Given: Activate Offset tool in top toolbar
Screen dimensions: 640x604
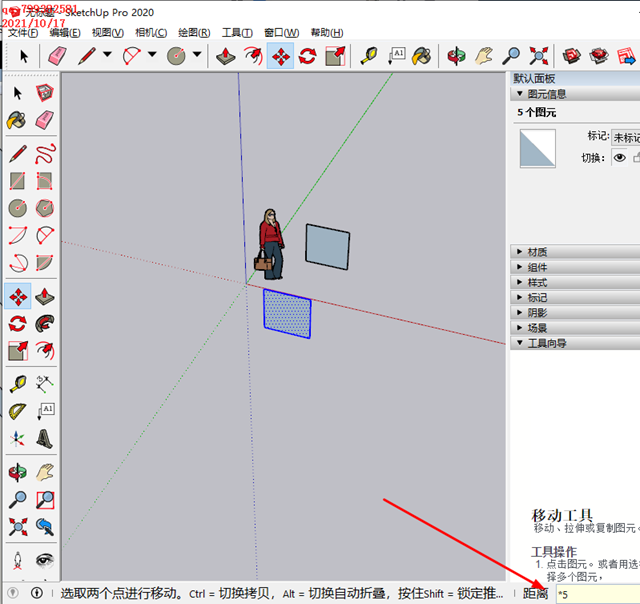Looking at the screenshot, I should 253,56.
